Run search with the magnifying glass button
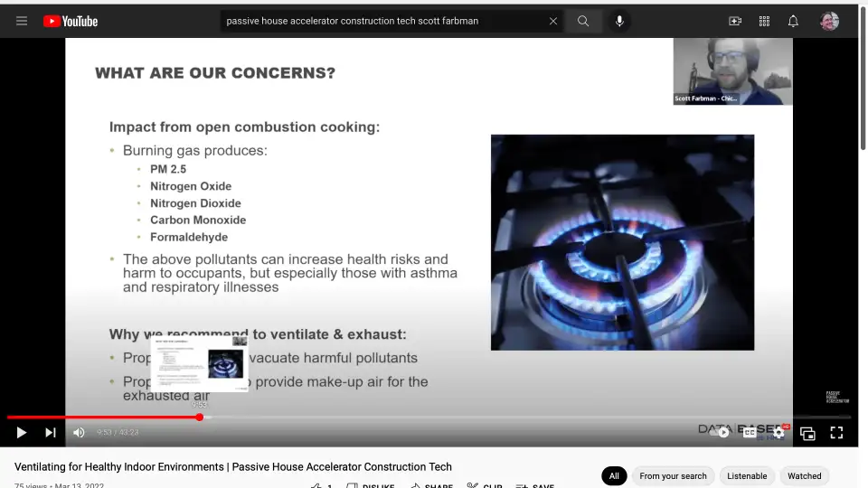 tap(583, 21)
